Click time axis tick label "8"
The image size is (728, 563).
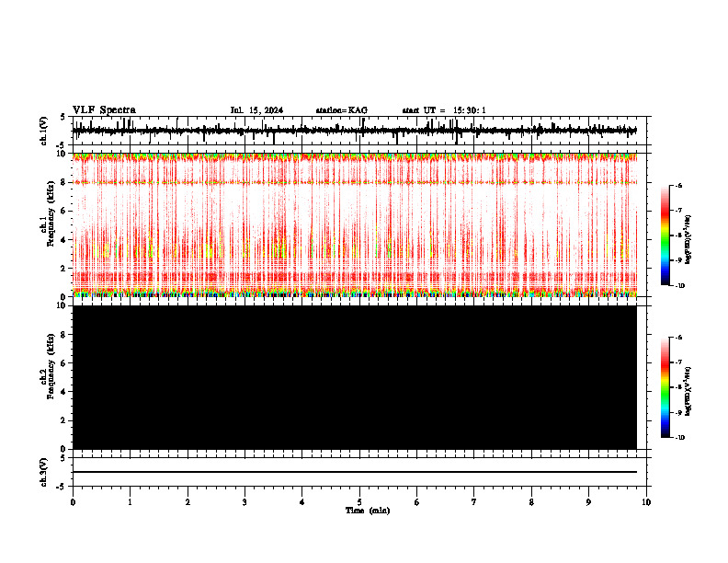[x=531, y=502]
